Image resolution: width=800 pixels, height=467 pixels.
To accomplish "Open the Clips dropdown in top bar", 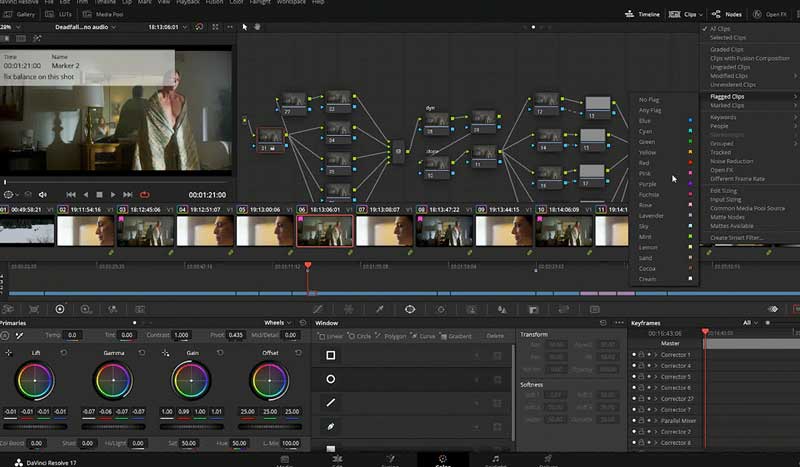I will coord(685,14).
